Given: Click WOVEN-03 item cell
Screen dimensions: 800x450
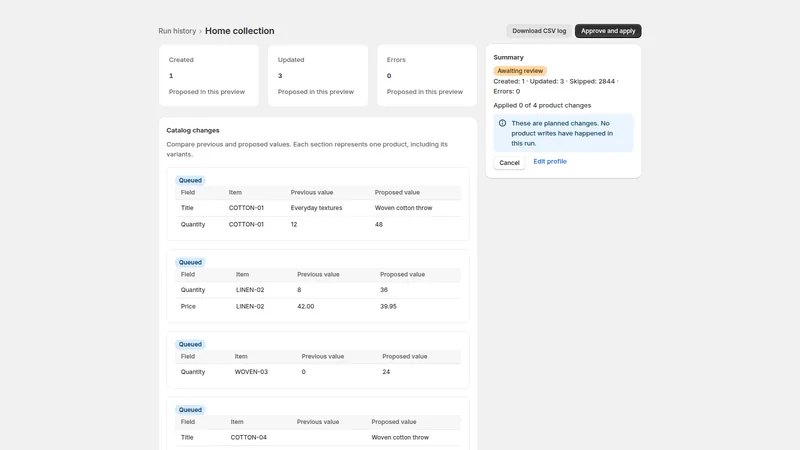Looking at the screenshot, I should point(251,372).
